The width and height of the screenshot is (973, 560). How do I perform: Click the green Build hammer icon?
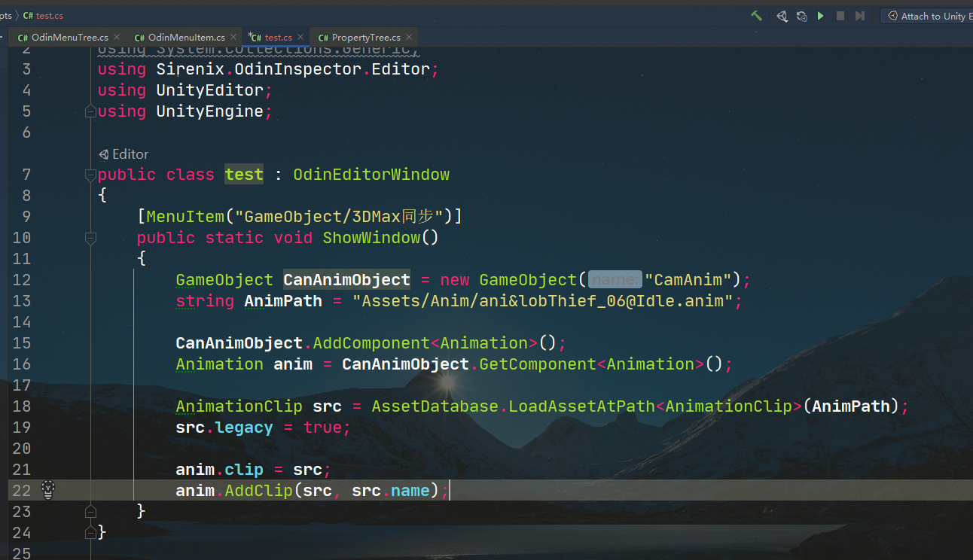click(x=757, y=16)
